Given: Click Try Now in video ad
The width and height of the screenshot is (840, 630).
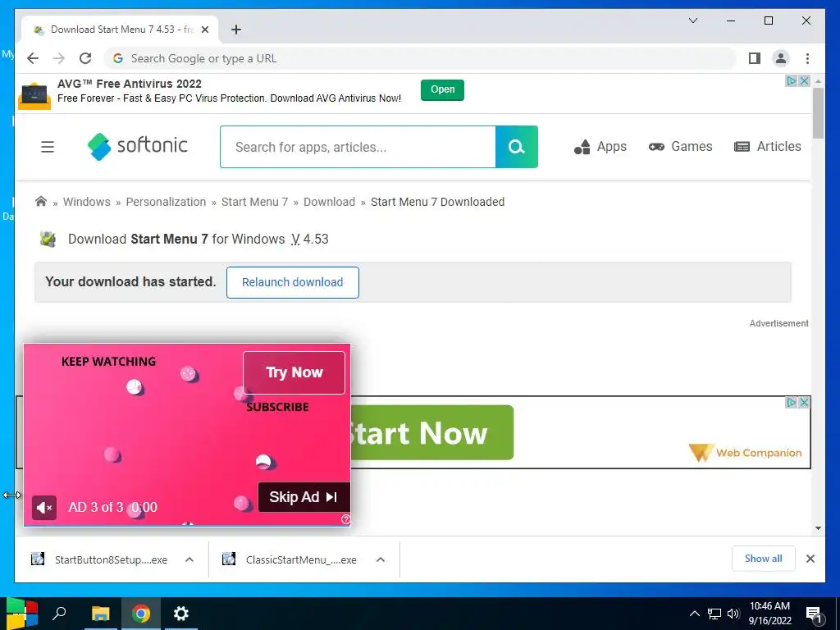Looking at the screenshot, I should coord(294,372).
